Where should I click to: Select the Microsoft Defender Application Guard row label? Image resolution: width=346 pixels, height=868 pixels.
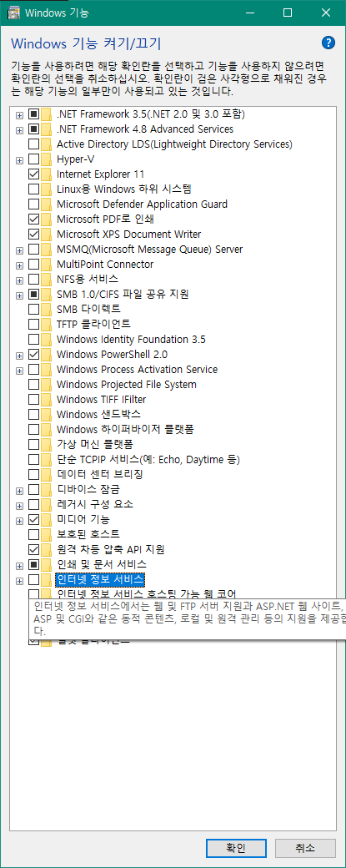click(142, 204)
